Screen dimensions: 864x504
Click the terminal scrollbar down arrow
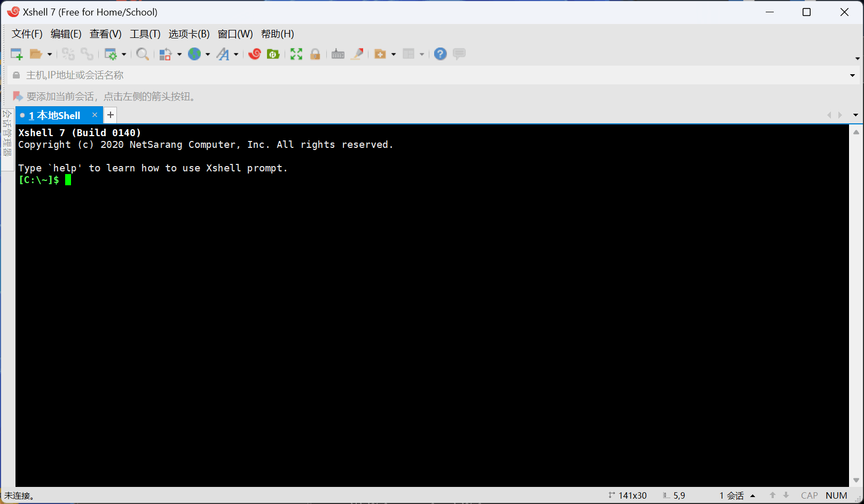[x=856, y=481]
